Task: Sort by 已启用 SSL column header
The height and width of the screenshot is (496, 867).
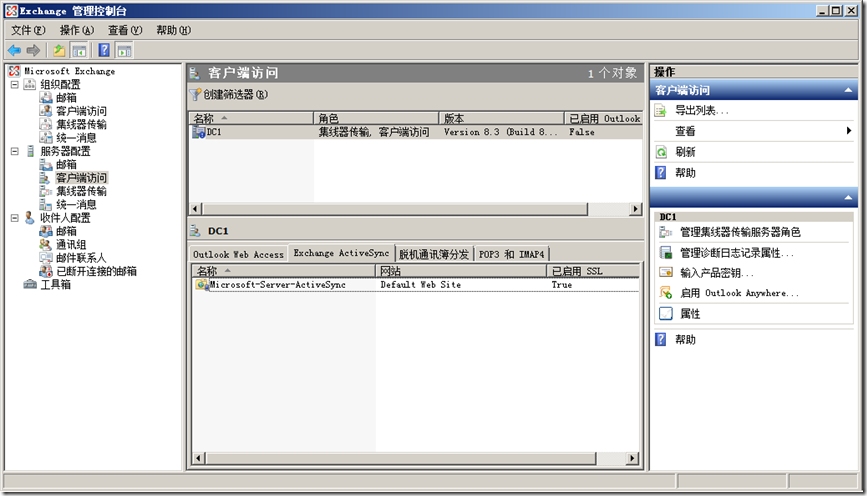Action: (x=593, y=271)
